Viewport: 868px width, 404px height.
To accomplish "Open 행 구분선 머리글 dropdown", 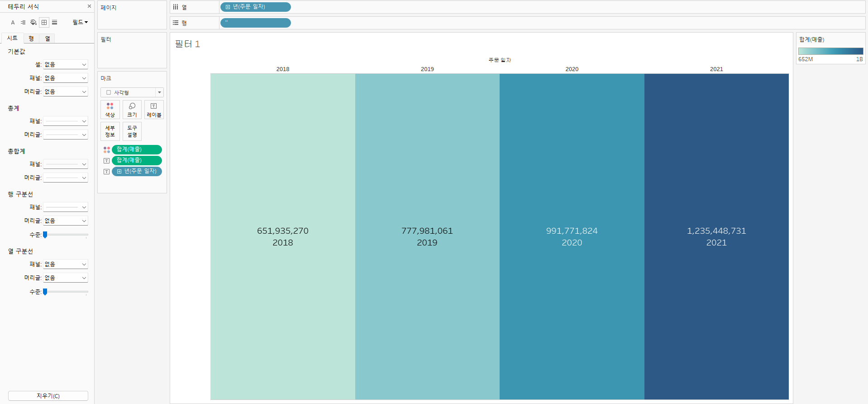I will click(x=65, y=221).
